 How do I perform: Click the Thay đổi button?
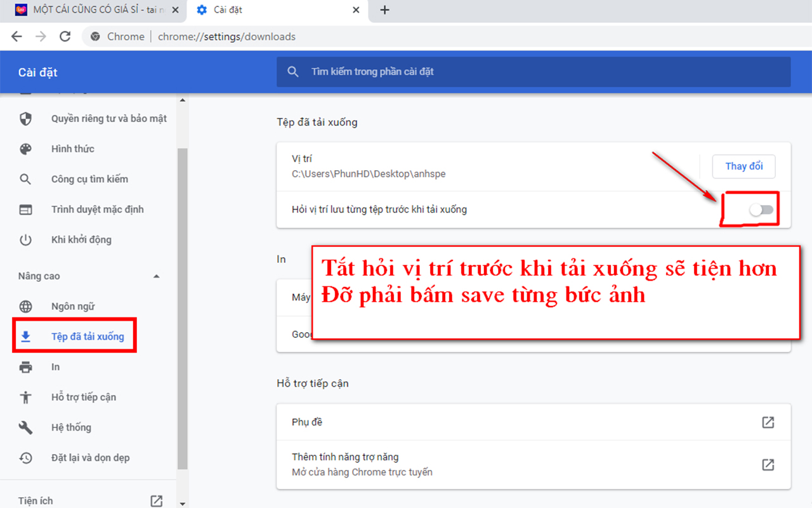click(743, 166)
